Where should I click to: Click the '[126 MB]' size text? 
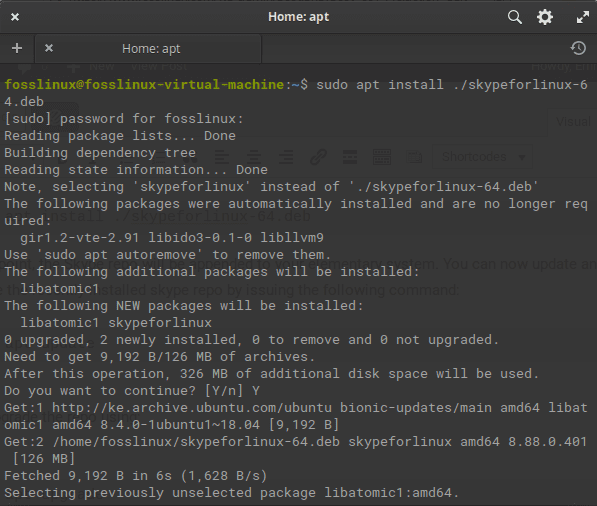tap(44, 459)
